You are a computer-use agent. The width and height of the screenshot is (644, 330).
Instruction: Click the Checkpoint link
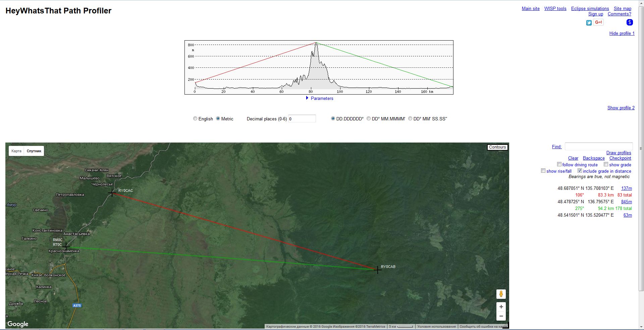pos(620,158)
